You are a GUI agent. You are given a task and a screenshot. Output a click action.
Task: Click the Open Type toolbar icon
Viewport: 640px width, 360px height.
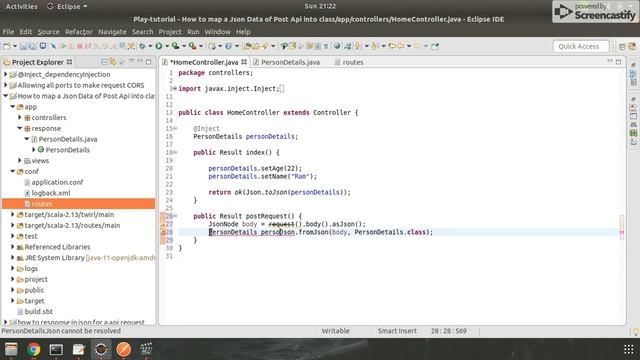[247, 46]
